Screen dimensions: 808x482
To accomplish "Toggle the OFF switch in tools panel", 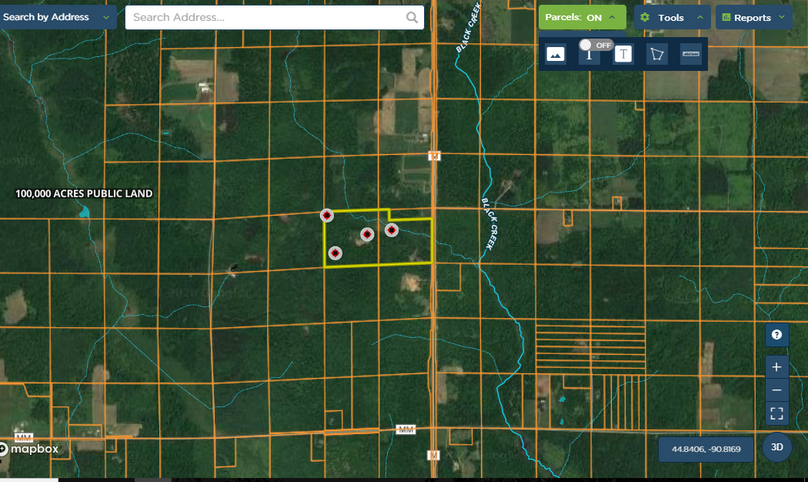I will click(597, 45).
